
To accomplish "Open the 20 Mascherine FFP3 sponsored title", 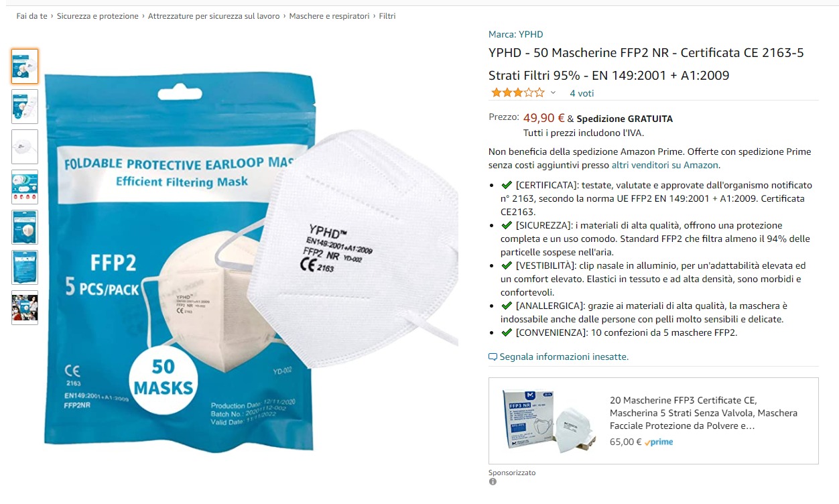I will point(704,413).
